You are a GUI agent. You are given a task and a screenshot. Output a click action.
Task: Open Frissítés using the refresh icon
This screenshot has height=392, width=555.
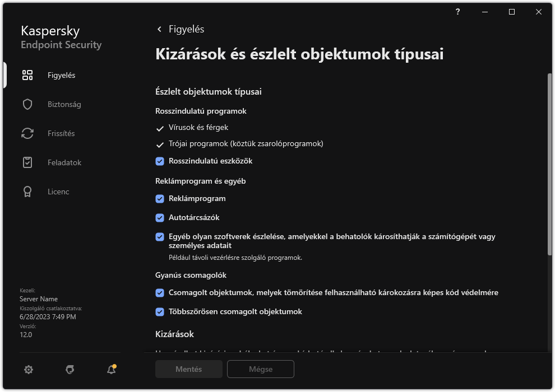tap(27, 133)
